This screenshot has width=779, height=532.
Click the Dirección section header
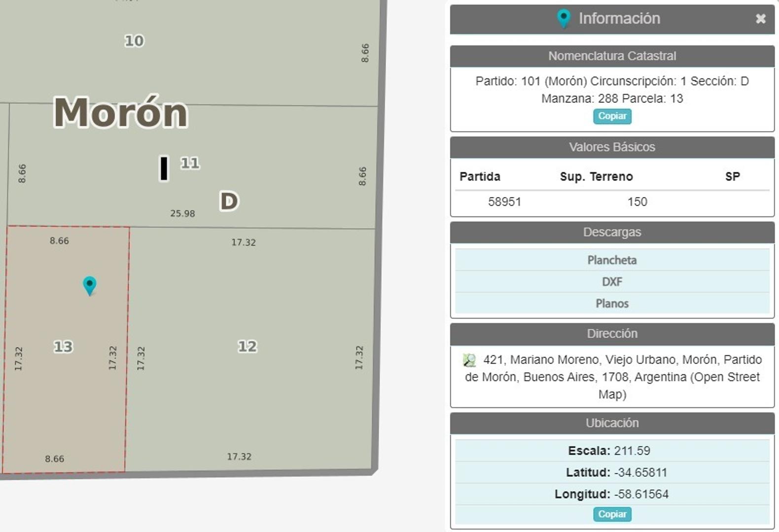(x=612, y=334)
